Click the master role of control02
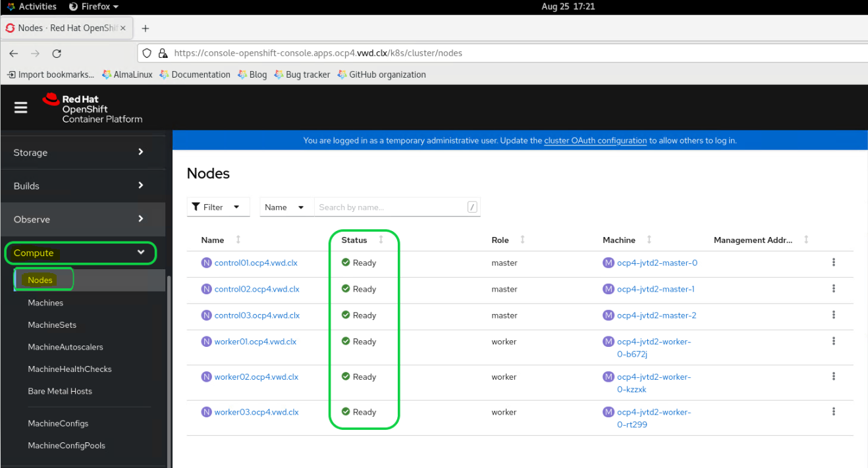The image size is (868, 468). pos(504,289)
